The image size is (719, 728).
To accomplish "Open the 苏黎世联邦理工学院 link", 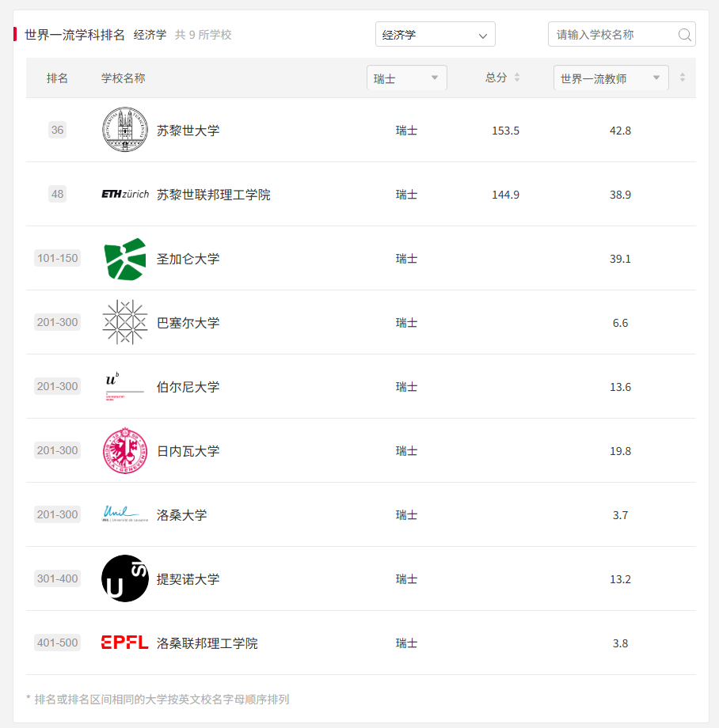I will click(x=213, y=195).
